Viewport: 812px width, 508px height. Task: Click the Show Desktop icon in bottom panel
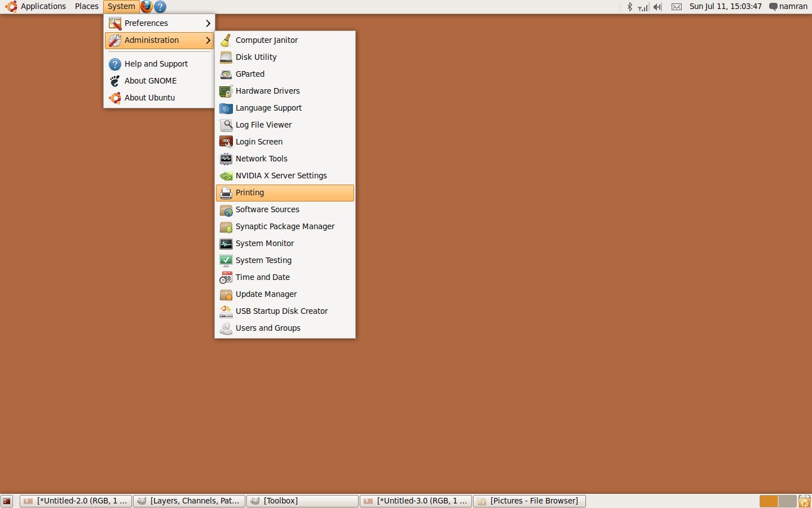click(7, 501)
